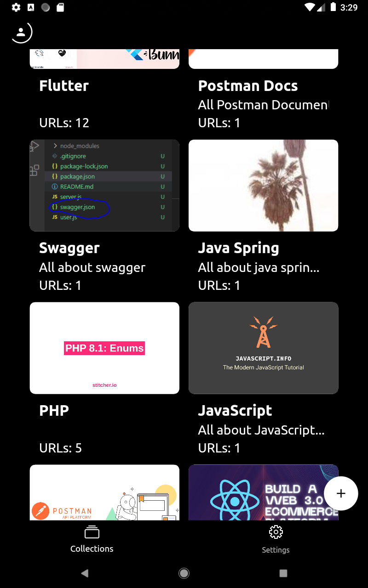Tap the clock showing 3:29

pos(349,7)
